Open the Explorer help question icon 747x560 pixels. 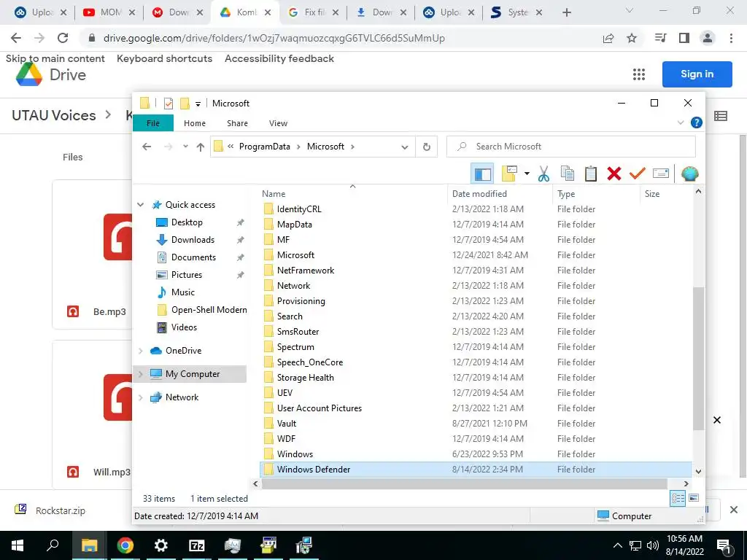696,122
